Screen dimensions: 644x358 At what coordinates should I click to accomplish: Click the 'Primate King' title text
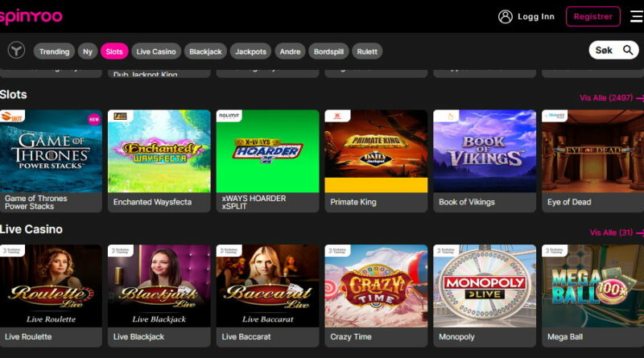point(353,202)
